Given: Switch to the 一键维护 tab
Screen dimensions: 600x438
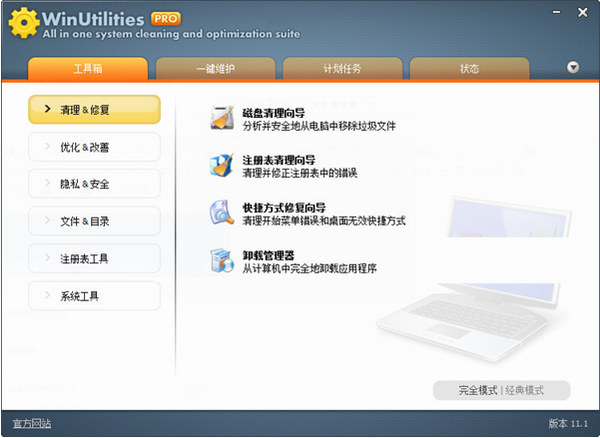Looking at the screenshot, I should point(215,68).
